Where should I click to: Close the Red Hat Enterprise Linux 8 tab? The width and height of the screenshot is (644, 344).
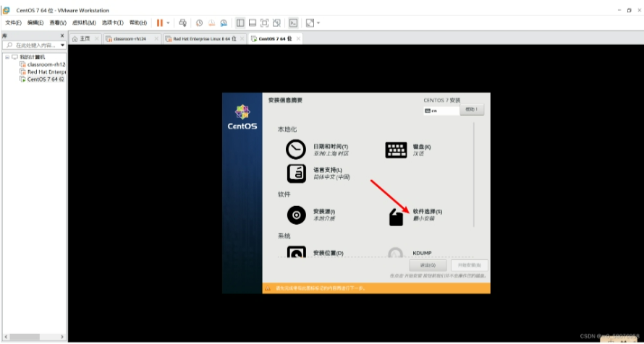pos(242,39)
